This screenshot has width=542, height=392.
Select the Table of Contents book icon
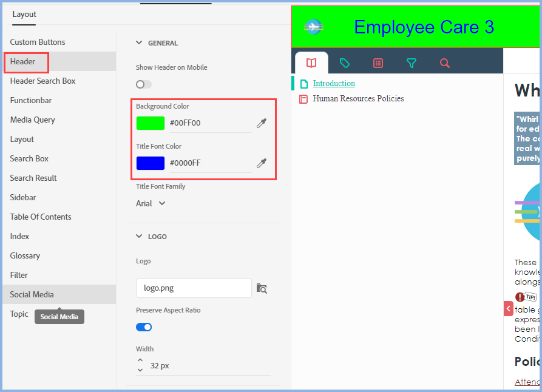pos(311,63)
